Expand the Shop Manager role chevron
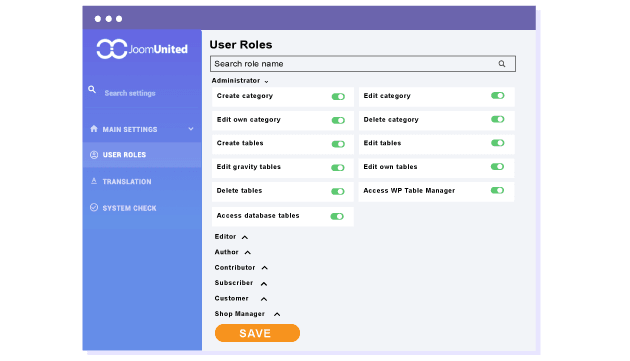This screenshot has height=361, width=630. pos(277,314)
